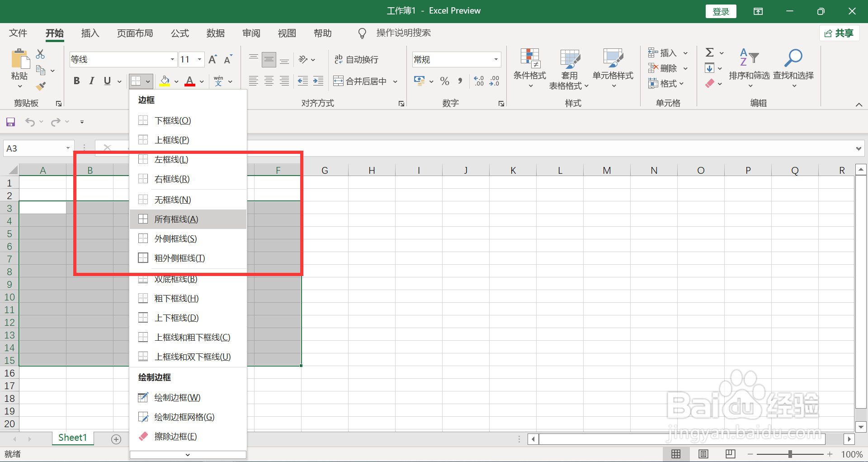This screenshot has height=462, width=868.
Task: Click the AutoSum sigma icon
Action: tap(710, 52)
